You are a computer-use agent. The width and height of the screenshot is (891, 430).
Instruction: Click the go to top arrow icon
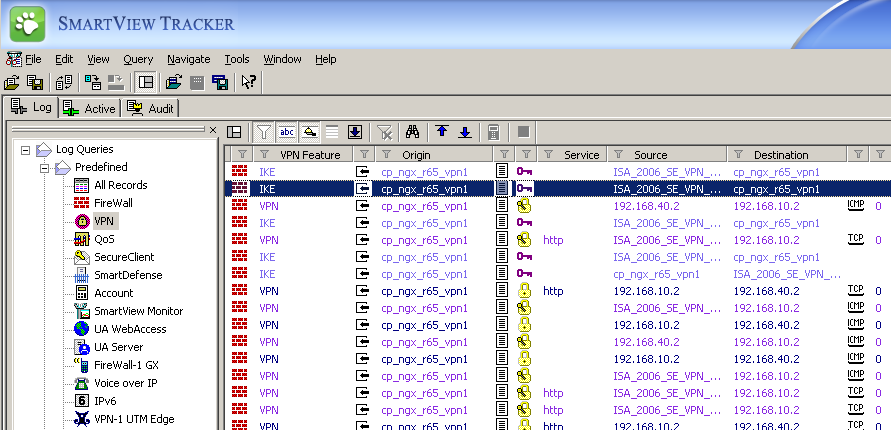442,132
